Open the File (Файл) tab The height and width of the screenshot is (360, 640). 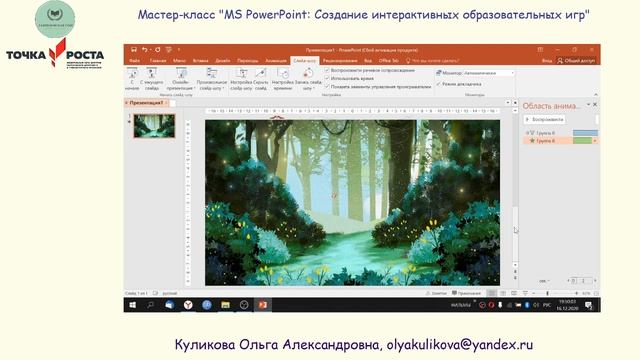134,60
